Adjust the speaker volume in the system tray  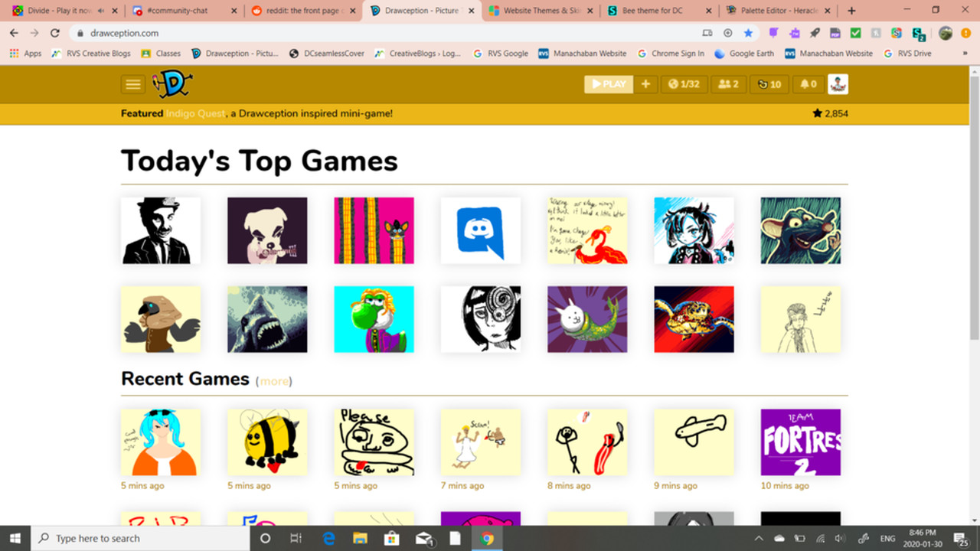coord(839,538)
